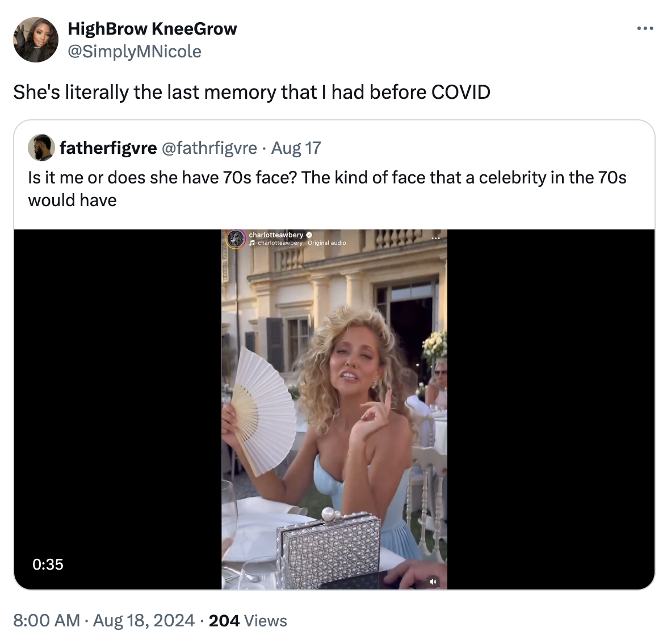Open HighBrow KneeGrow's profile avatar
The width and height of the screenshot is (671, 644).
click(36, 39)
